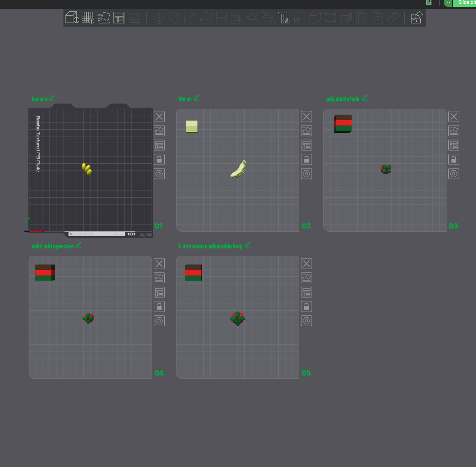Select the Support painting tool
This screenshot has width=476, height=467.
[x=252, y=17]
